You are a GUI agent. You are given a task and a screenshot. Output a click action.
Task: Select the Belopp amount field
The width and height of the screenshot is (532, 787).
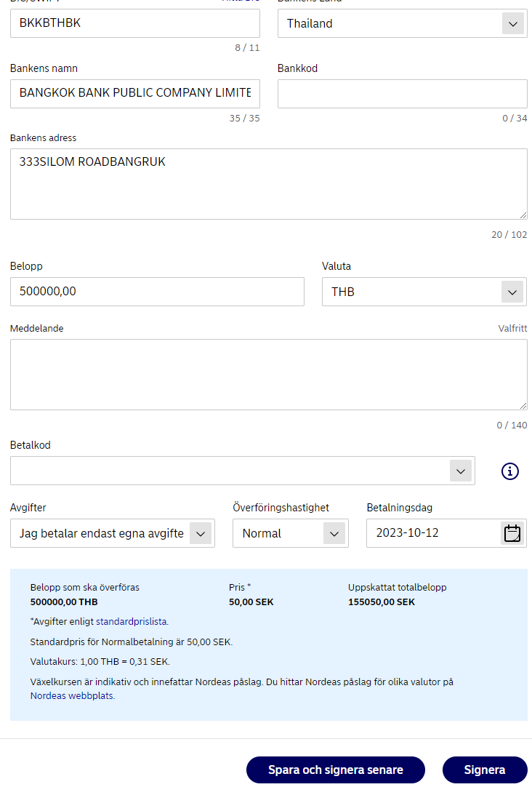click(x=157, y=292)
